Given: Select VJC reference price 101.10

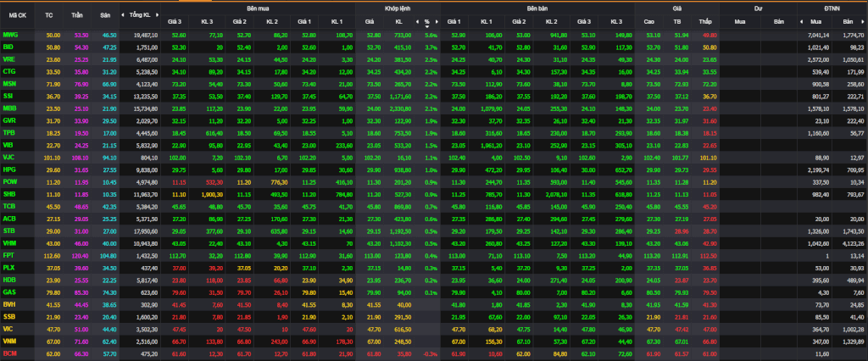Looking at the screenshot, I should pyautogui.click(x=52, y=157).
